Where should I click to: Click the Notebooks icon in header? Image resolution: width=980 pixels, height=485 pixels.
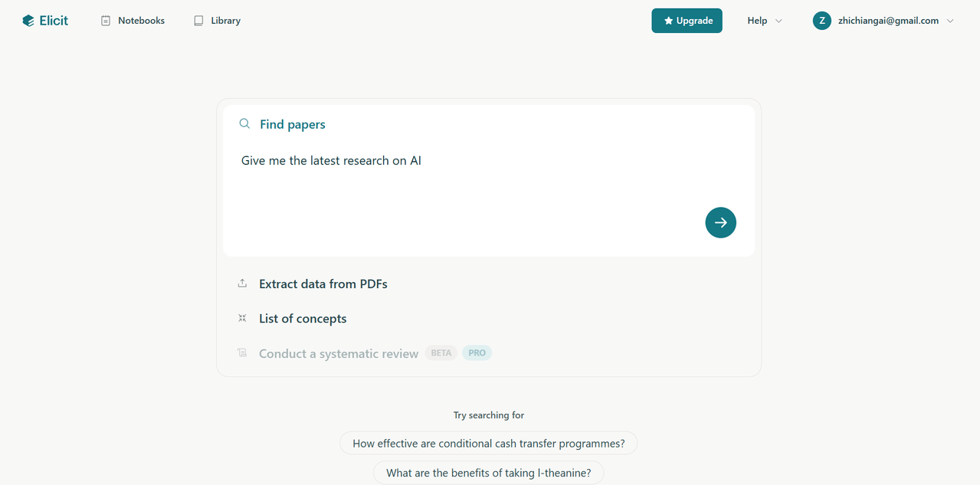(106, 21)
